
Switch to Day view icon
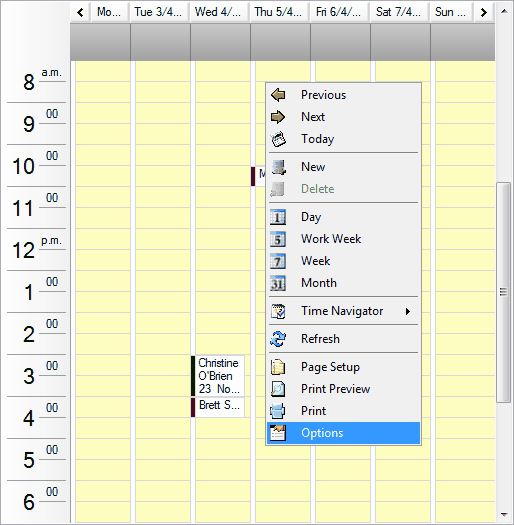coord(278,217)
